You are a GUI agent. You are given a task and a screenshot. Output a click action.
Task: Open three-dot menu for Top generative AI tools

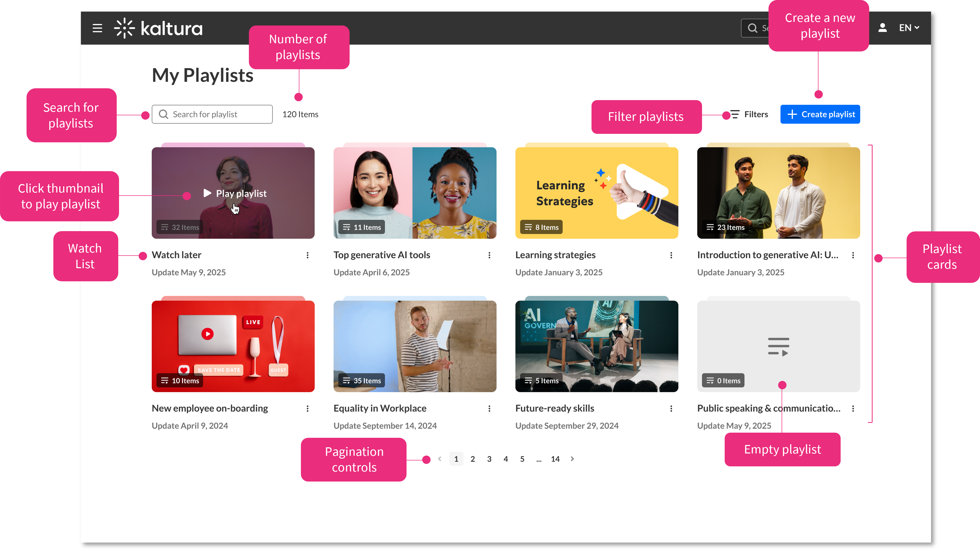point(489,255)
